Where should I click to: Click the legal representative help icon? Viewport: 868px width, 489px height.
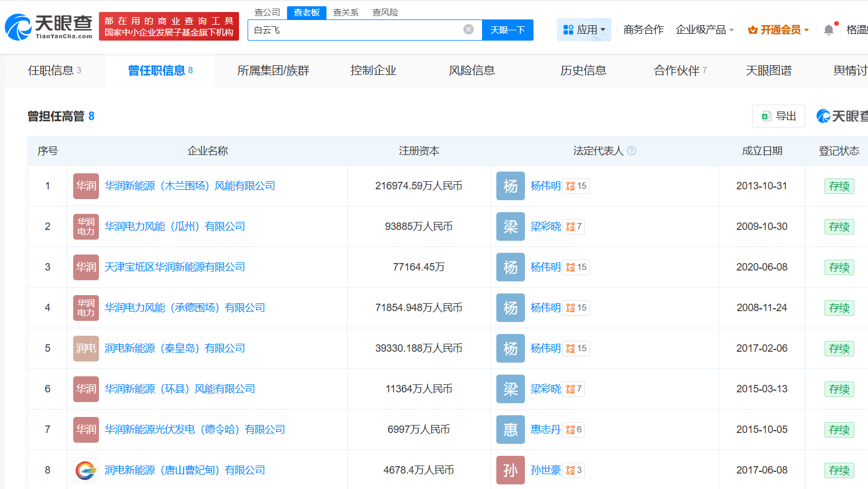pyautogui.click(x=631, y=151)
